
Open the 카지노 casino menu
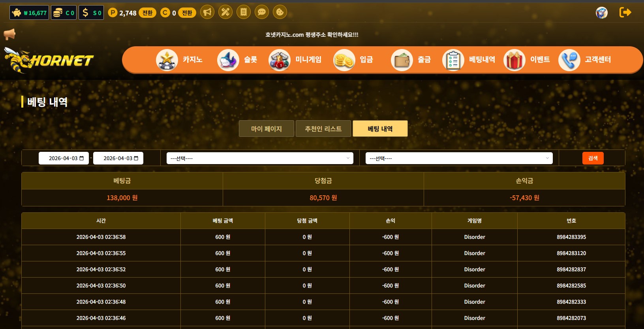[180, 60]
